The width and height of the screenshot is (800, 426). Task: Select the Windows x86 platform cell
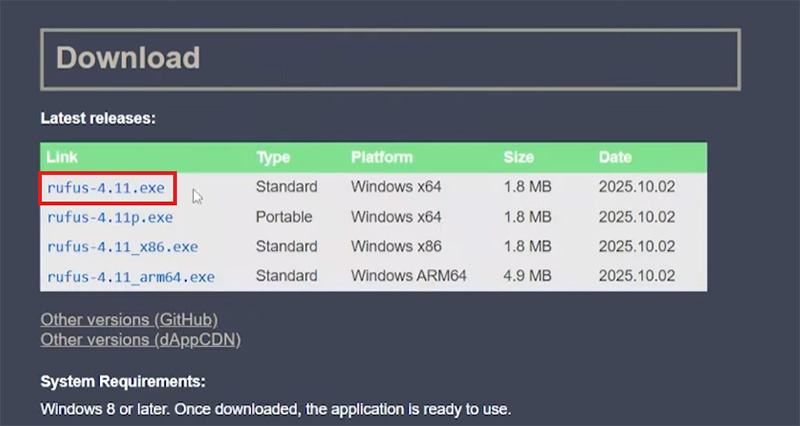[x=396, y=247]
